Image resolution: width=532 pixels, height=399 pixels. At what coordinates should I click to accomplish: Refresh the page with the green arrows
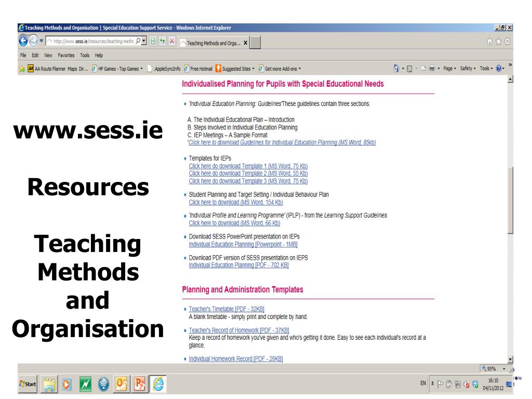point(163,41)
